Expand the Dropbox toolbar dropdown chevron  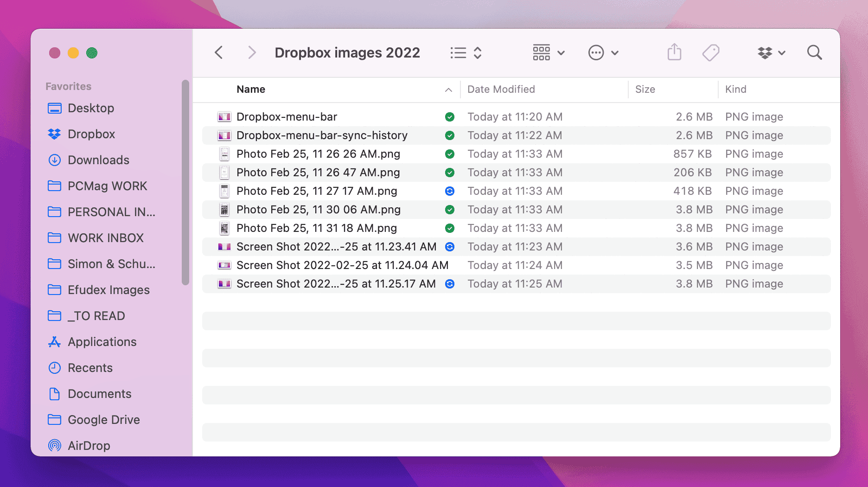click(783, 52)
